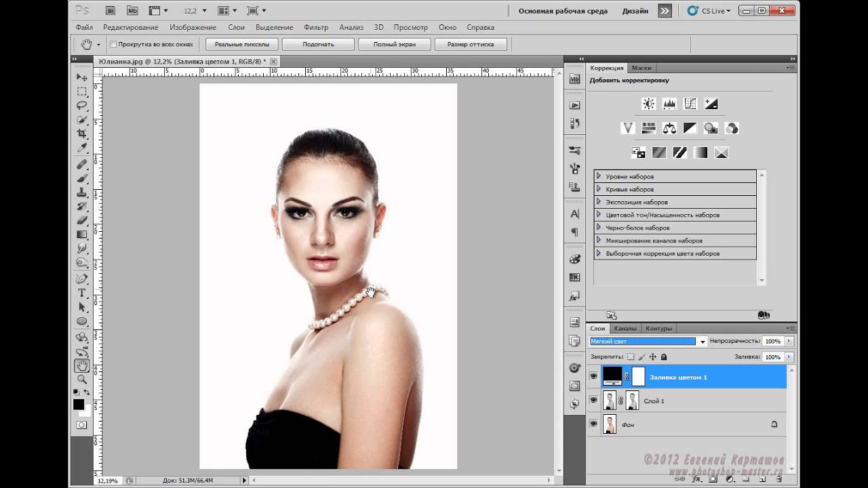Add a Levels adjustment from icons
Screen dimensions: 868x488
(x=669, y=104)
